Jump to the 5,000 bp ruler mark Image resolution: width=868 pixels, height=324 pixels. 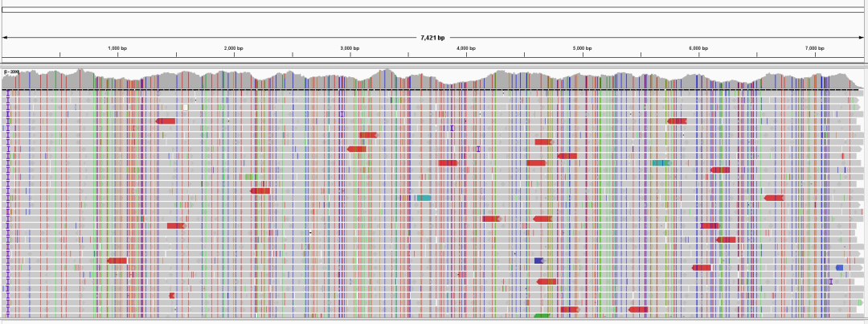582,49
